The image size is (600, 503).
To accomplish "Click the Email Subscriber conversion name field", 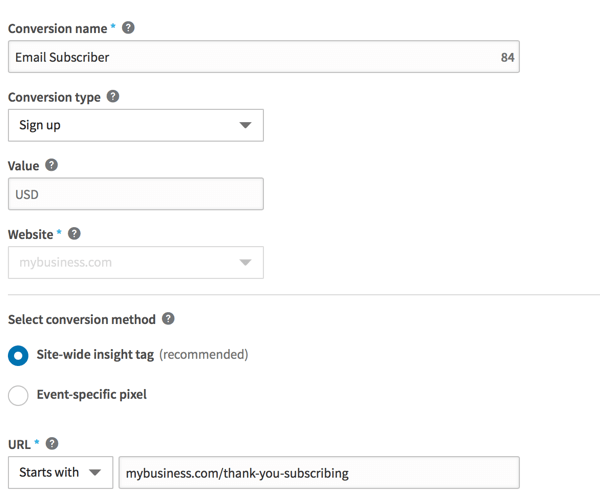I will 250,57.
